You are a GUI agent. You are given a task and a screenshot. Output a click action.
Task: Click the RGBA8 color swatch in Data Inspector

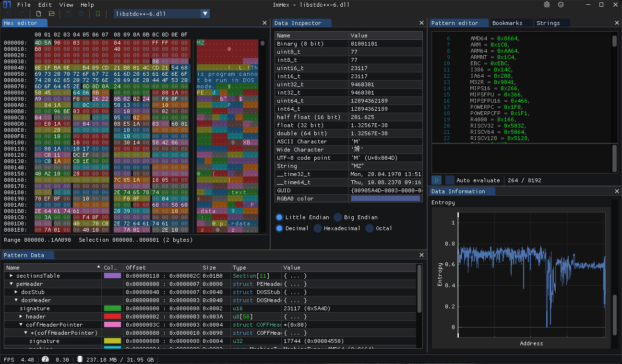[385, 198]
